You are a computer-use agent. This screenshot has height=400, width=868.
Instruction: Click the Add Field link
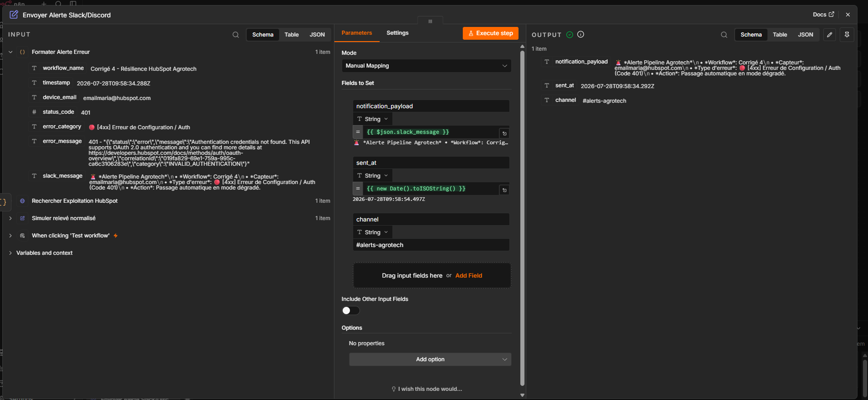tap(469, 275)
